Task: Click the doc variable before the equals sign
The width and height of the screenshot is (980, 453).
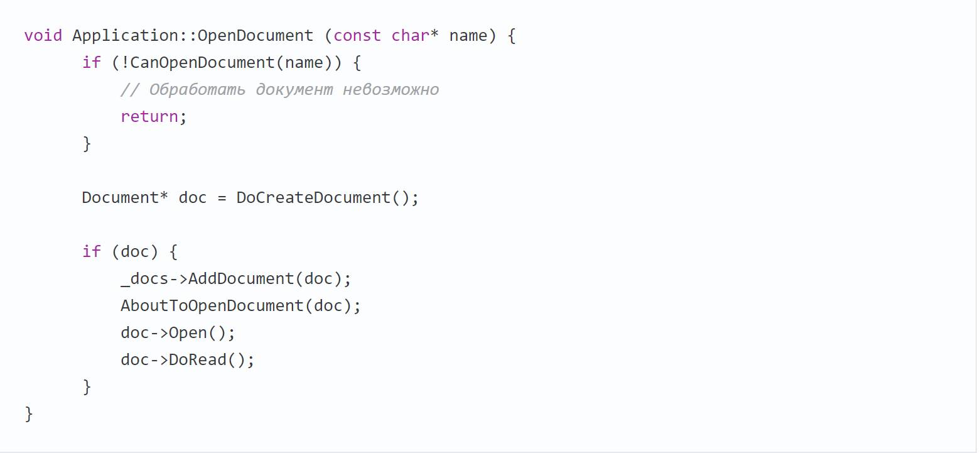Action: click(x=193, y=198)
